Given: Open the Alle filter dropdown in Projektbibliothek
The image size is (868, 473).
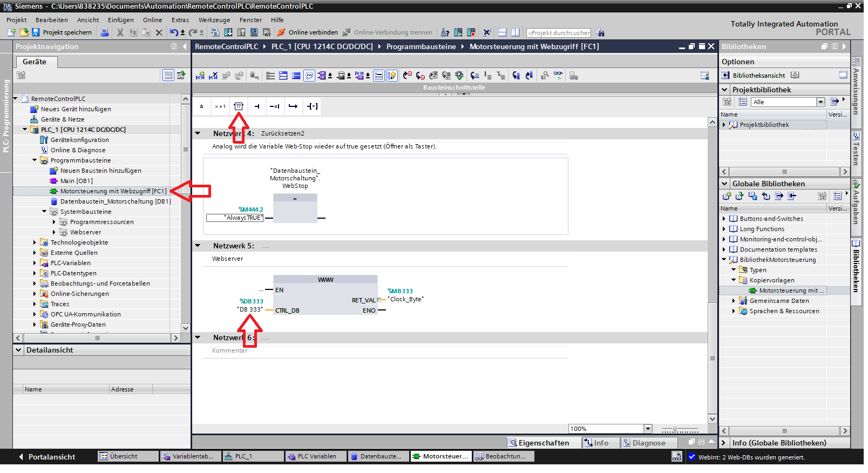Looking at the screenshot, I should tap(820, 102).
